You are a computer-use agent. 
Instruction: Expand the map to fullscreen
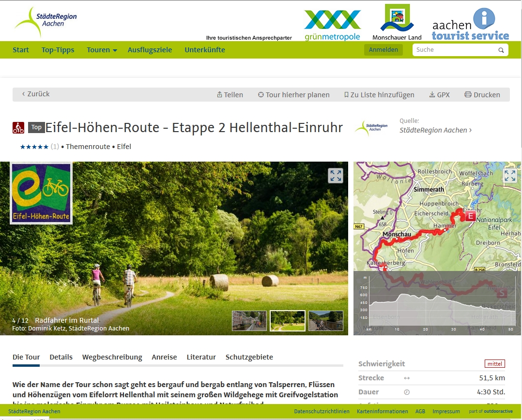pos(510,176)
